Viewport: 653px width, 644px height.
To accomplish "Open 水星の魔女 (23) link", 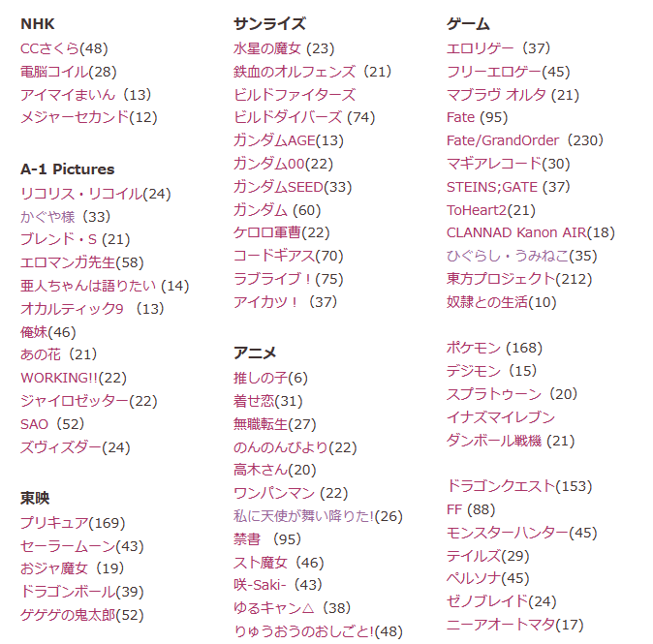I will point(284,48).
